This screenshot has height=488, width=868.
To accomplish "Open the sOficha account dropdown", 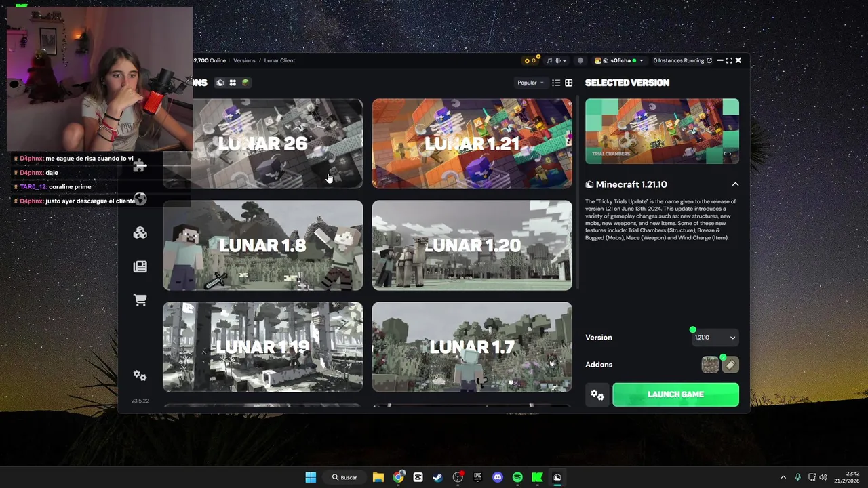I will (619, 60).
